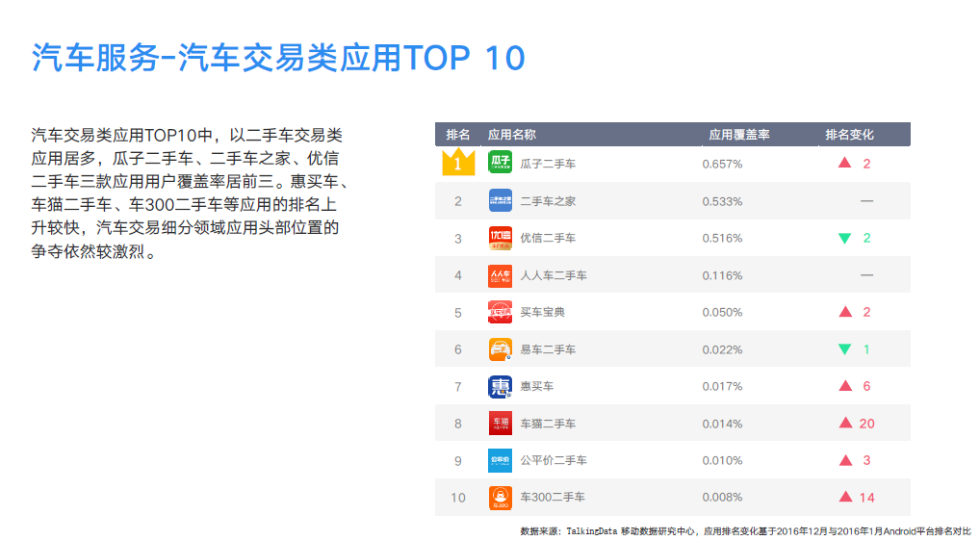Click the coverage value 0.533%
980x541 pixels.
point(722,202)
